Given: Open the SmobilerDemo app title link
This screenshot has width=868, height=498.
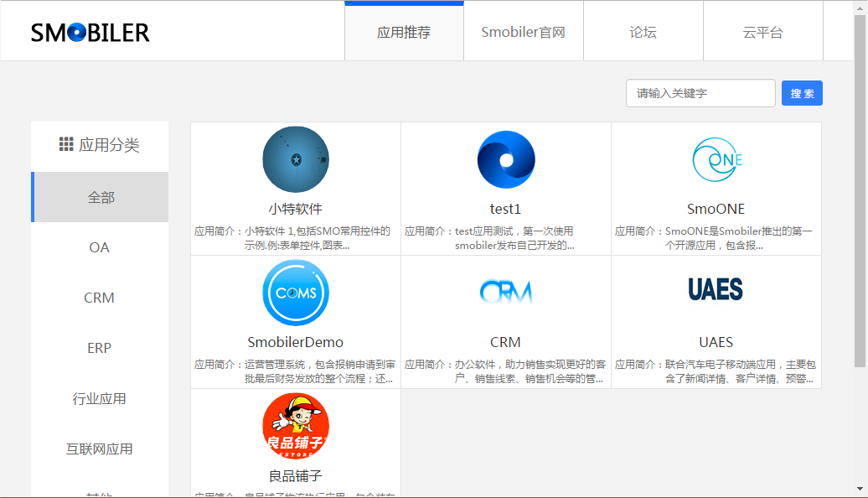Looking at the screenshot, I should coord(296,342).
